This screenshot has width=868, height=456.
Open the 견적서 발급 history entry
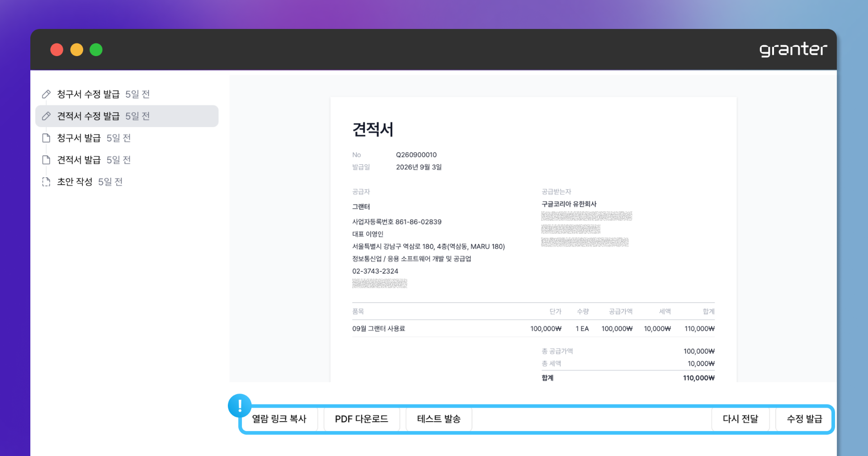pos(127,160)
